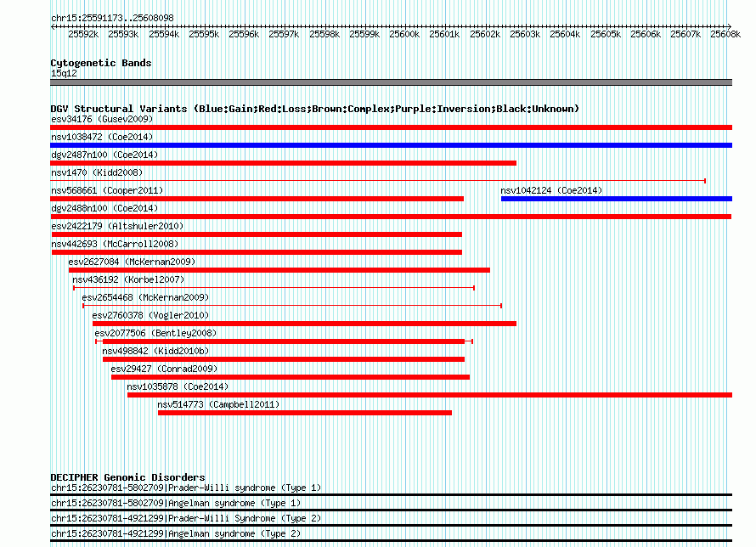Click the Cytogenetic Bands track title

(101, 63)
